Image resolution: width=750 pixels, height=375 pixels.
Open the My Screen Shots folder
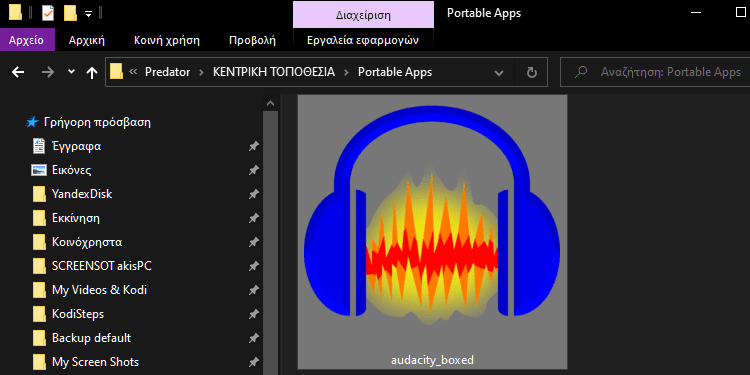coord(95,362)
